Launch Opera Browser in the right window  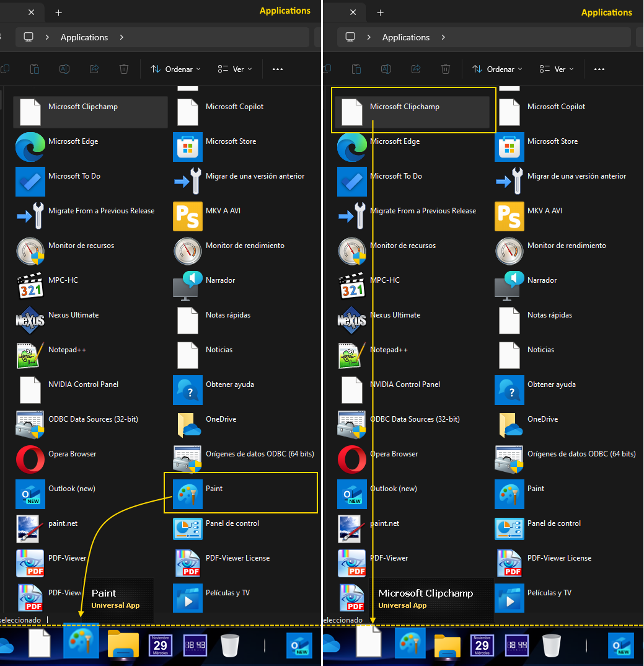[352, 458]
